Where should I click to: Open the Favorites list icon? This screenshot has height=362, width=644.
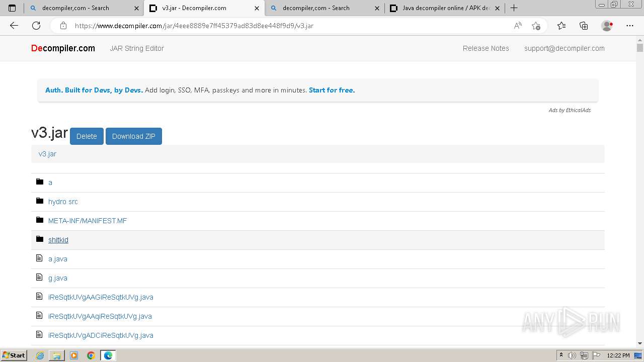pos(561,26)
